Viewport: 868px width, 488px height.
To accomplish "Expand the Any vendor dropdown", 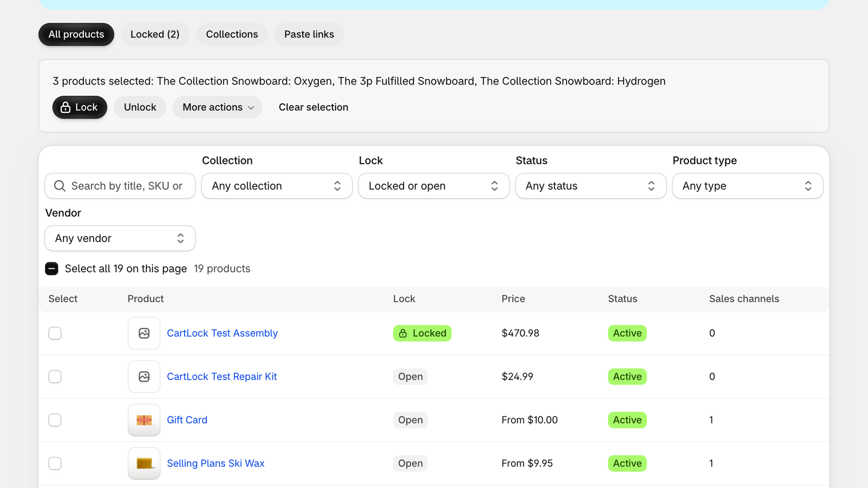I will [x=120, y=239].
